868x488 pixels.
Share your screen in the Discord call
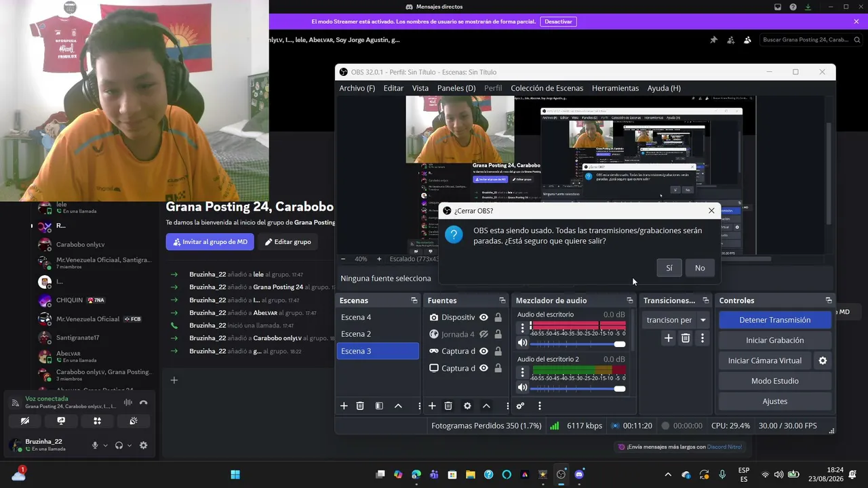pos(61,421)
